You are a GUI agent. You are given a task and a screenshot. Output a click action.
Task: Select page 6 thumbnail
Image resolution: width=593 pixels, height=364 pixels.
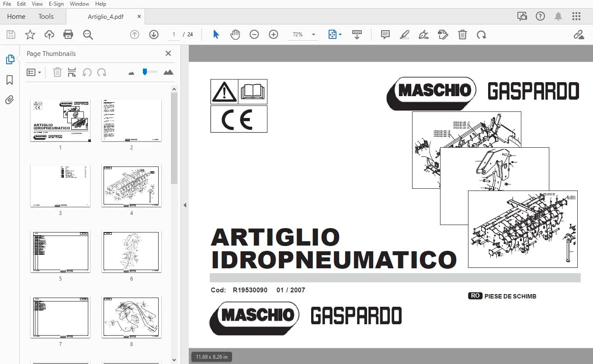click(132, 251)
